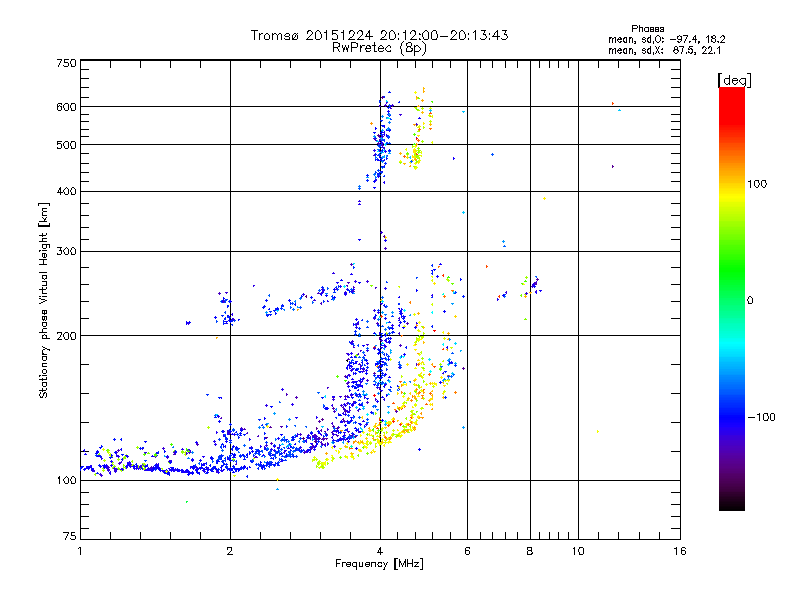This screenshot has width=800, height=600.
Task: Click the colorbar '0' tick label
Action: click(x=750, y=301)
